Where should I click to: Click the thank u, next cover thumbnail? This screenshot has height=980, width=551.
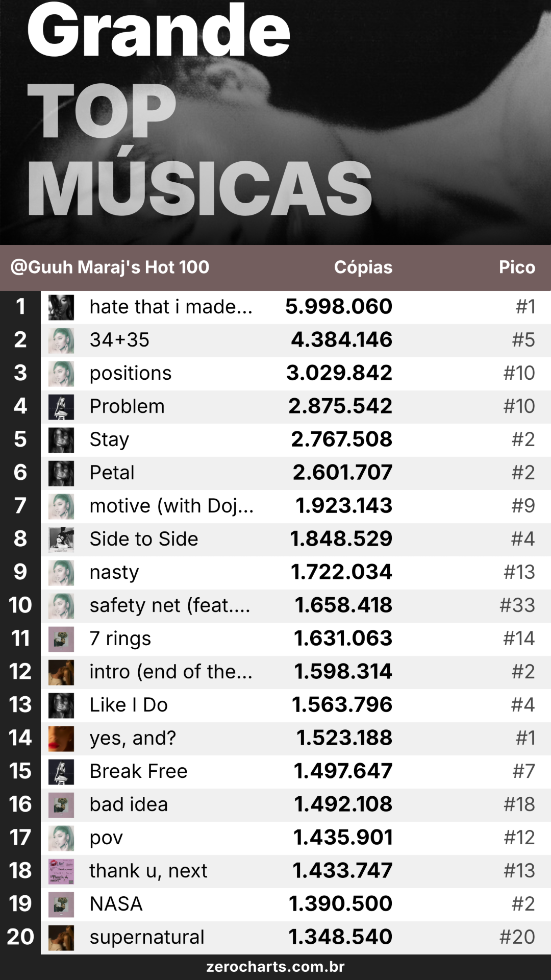click(x=61, y=871)
